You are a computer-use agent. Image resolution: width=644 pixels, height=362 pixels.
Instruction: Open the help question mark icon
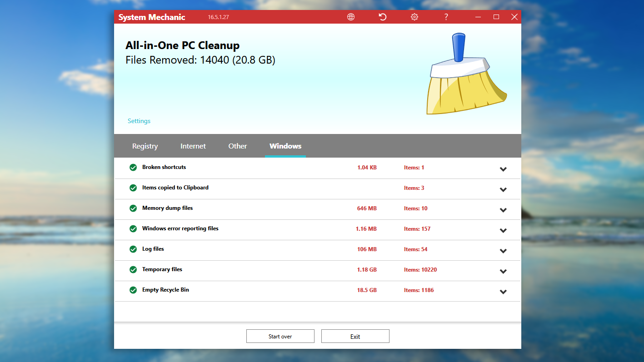(446, 17)
